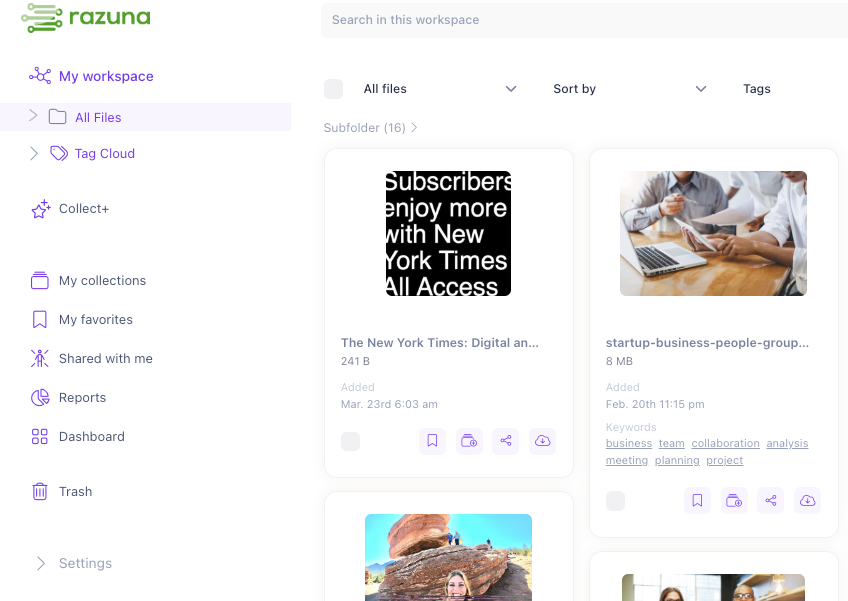Click the business keyword link
This screenshot has width=848, height=601.
[628, 443]
